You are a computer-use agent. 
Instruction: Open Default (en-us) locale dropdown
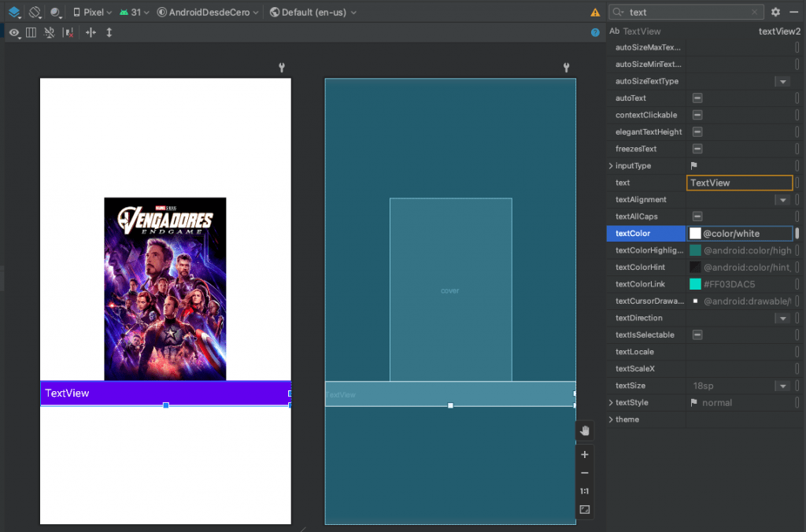(312, 12)
